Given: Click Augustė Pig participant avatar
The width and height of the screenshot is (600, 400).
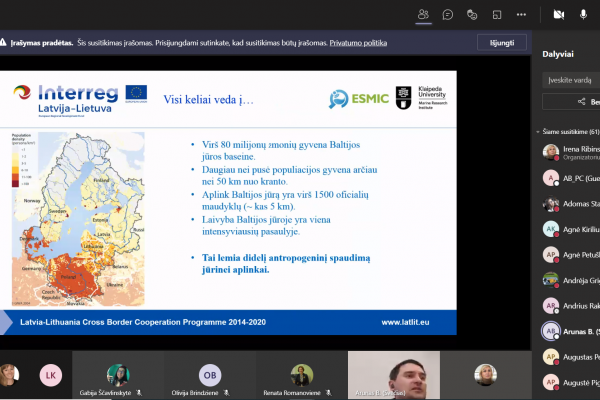Looking at the screenshot, I should (x=551, y=382).
